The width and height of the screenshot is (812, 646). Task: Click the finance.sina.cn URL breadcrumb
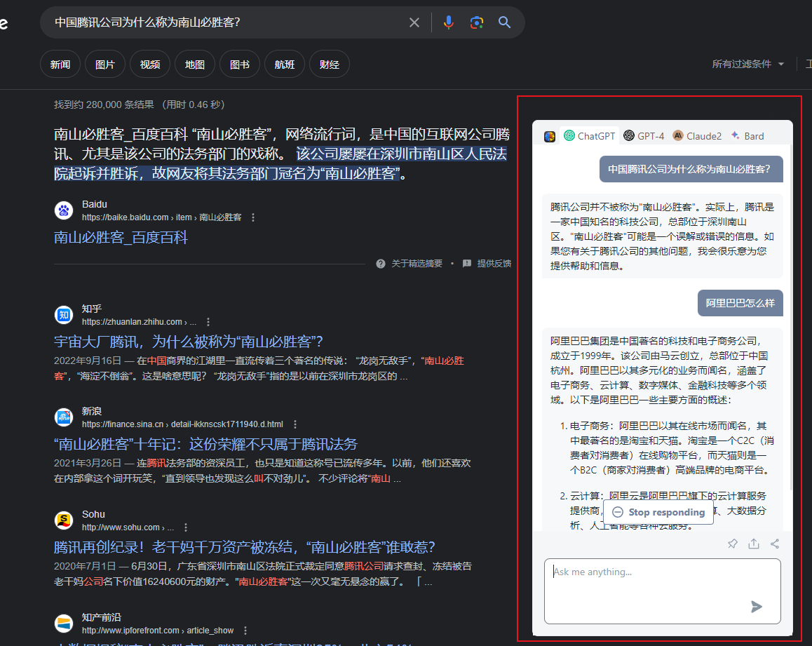coord(182,424)
